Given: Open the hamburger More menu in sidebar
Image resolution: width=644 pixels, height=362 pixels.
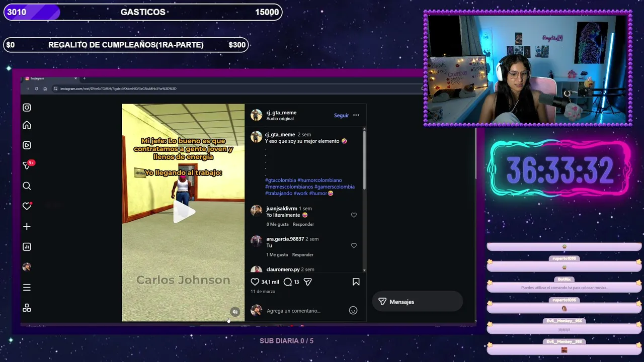Looking at the screenshot, I should (27, 288).
